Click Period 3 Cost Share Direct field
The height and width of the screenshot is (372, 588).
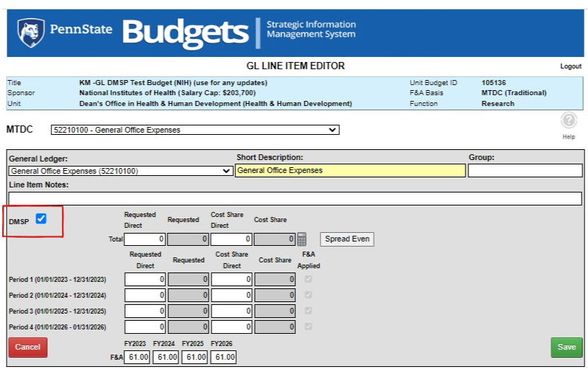pos(232,311)
